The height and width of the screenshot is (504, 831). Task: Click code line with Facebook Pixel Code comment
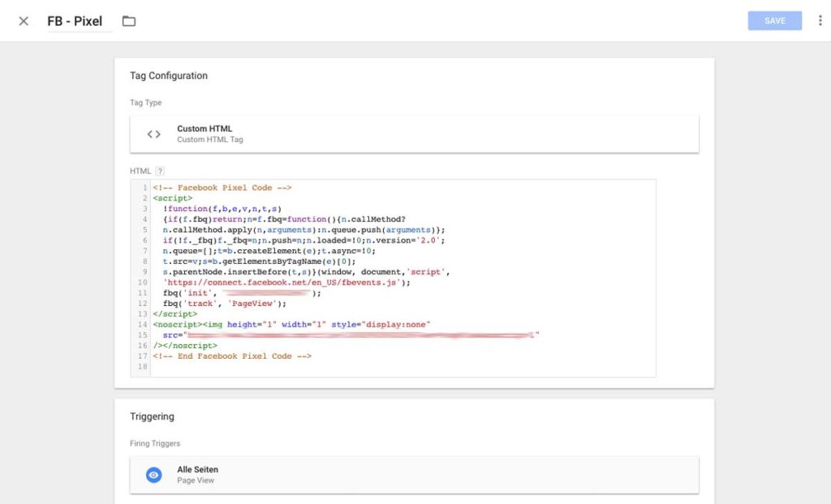(222, 187)
